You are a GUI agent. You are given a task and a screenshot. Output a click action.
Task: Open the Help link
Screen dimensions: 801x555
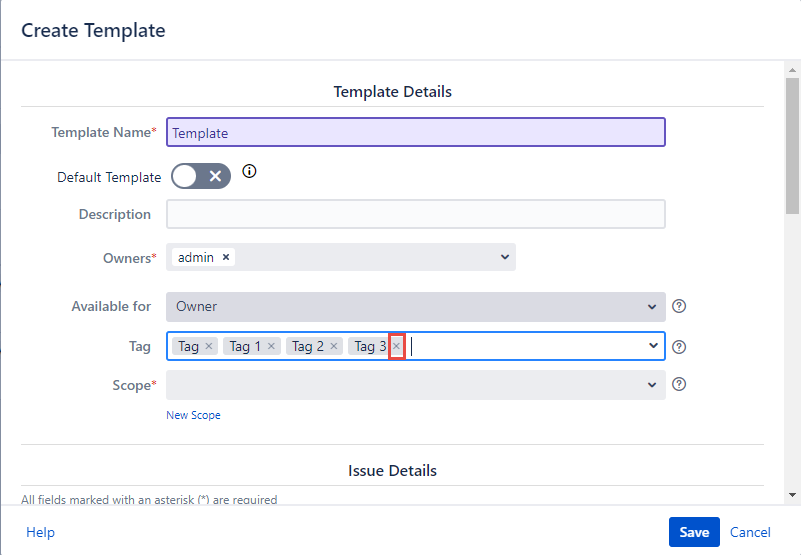40,532
